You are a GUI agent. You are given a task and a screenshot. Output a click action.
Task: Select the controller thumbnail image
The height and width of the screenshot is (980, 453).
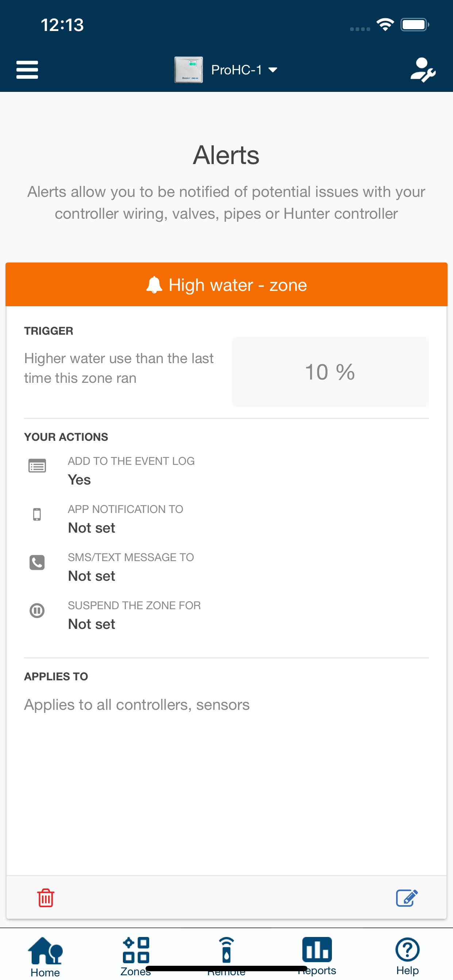pyautogui.click(x=189, y=70)
